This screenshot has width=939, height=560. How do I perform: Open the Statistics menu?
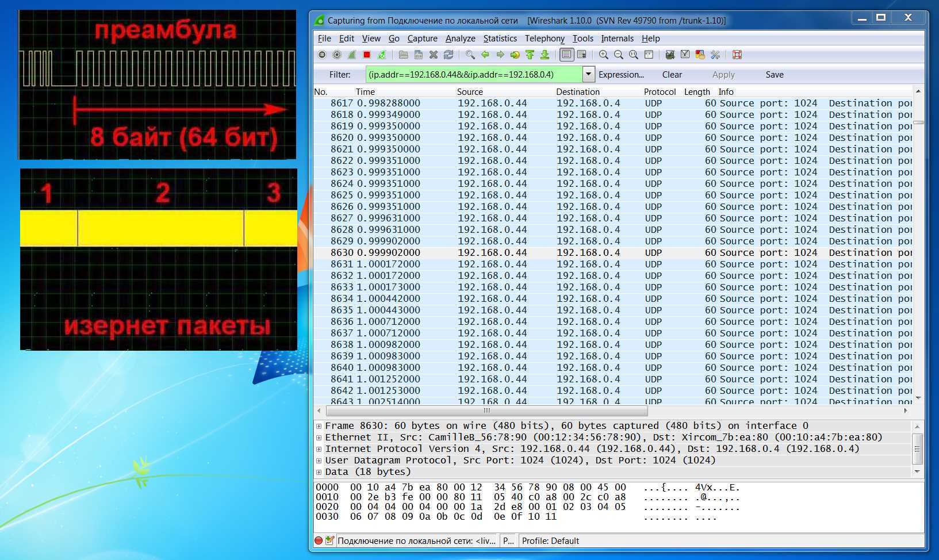point(500,39)
